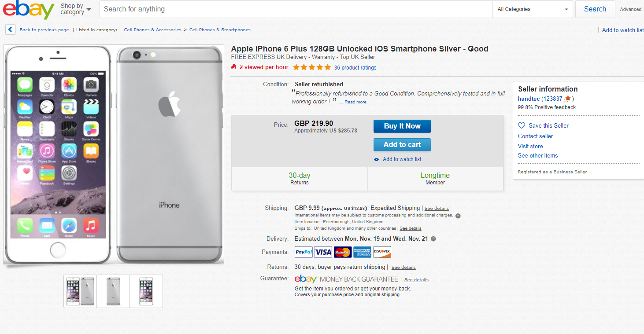
Task: Open the Shop by category dropdown
Action: coord(76,9)
